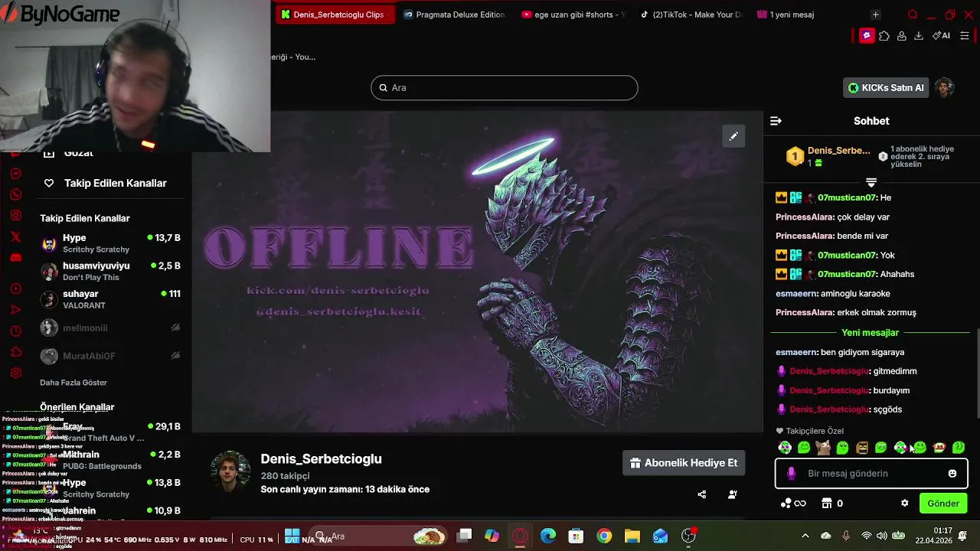Click the highlighted purple toolbar icon
The width and height of the screenshot is (980, 551).
point(867,36)
